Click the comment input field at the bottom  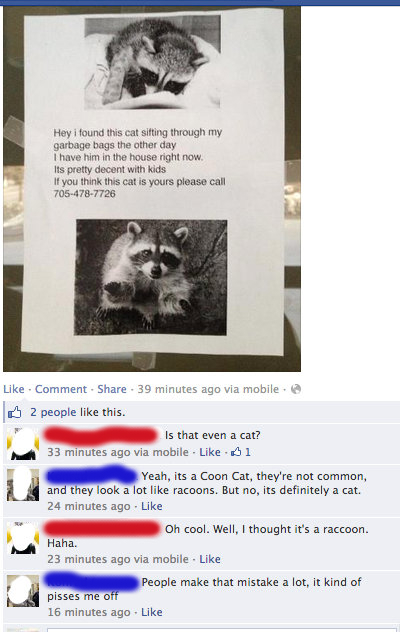(222, 630)
